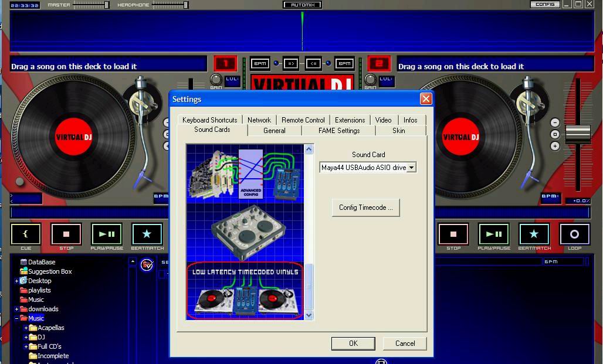Select the Sound Cards tab

pyautogui.click(x=212, y=130)
